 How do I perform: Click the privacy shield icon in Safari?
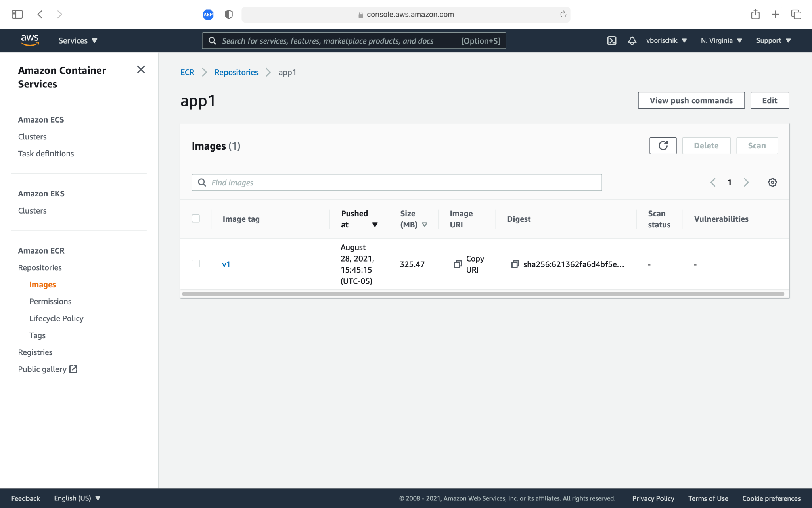[229, 15]
